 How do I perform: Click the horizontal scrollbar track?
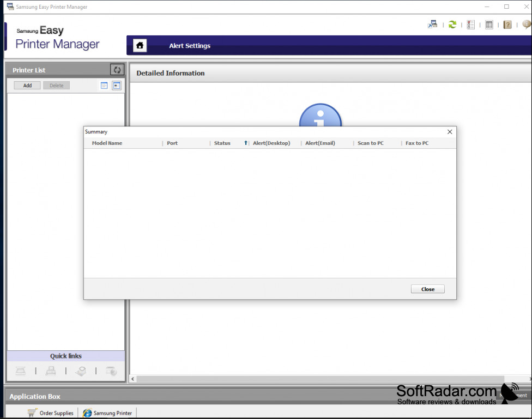tap(320, 379)
